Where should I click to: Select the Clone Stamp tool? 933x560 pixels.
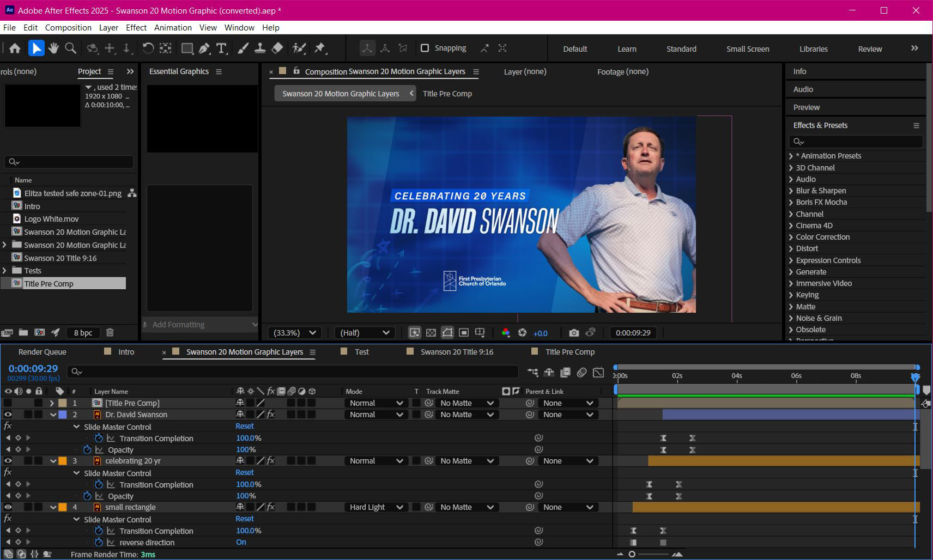coord(260,48)
